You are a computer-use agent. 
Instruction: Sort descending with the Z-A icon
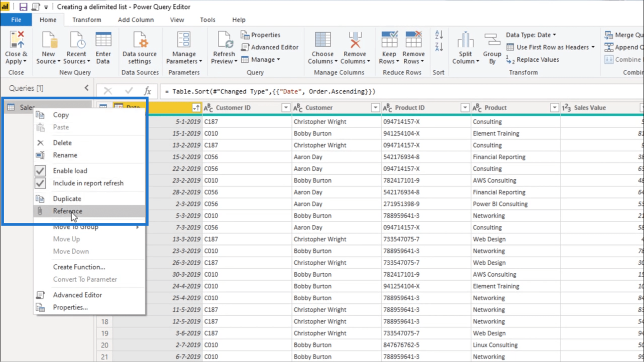pyautogui.click(x=439, y=47)
